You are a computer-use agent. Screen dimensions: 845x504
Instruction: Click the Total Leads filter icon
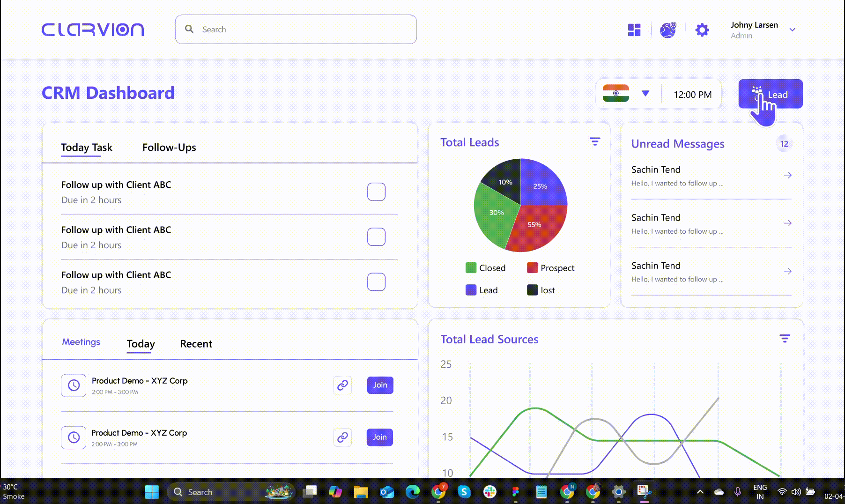[x=595, y=141]
